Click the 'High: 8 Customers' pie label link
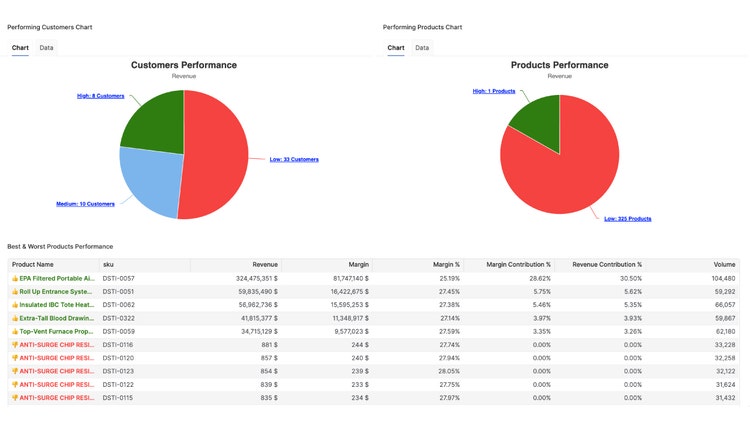 click(x=100, y=96)
